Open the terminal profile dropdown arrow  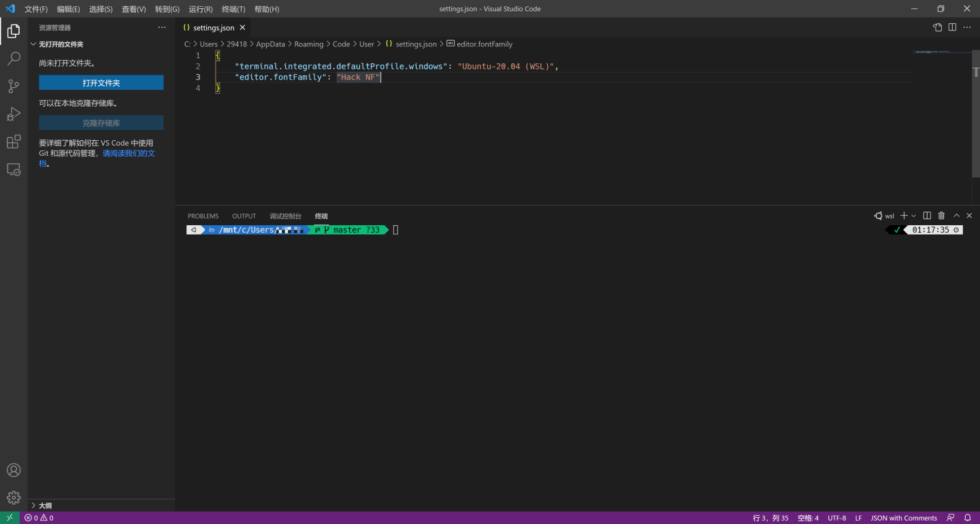point(914,215)
